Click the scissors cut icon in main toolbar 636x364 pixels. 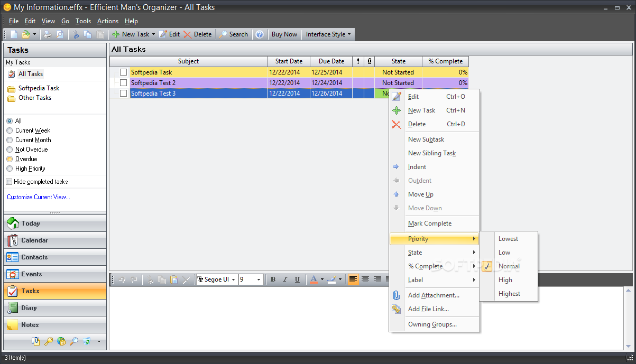point(76,34)
